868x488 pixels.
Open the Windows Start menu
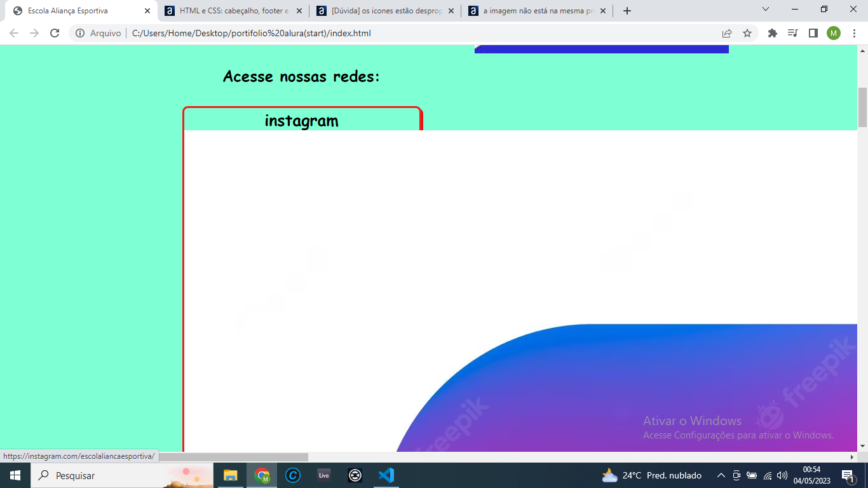tap(15, 475)
